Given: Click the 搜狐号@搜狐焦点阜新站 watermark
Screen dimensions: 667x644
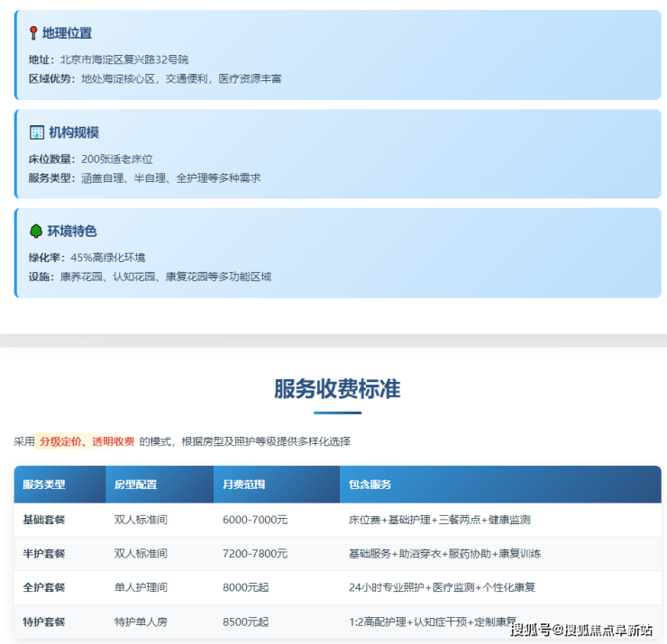Looking at the screenshot, I should [x=582, y=629].
